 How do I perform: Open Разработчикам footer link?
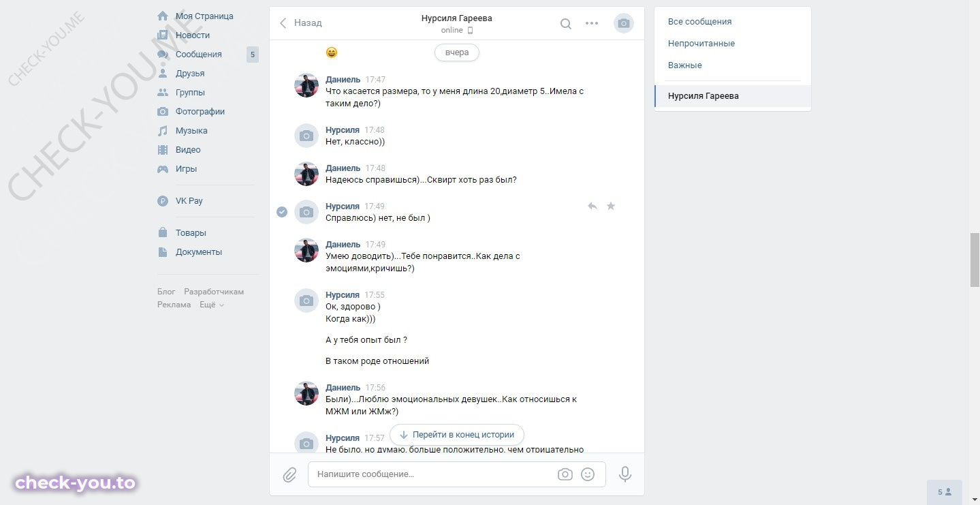click(x=214, y=292)
